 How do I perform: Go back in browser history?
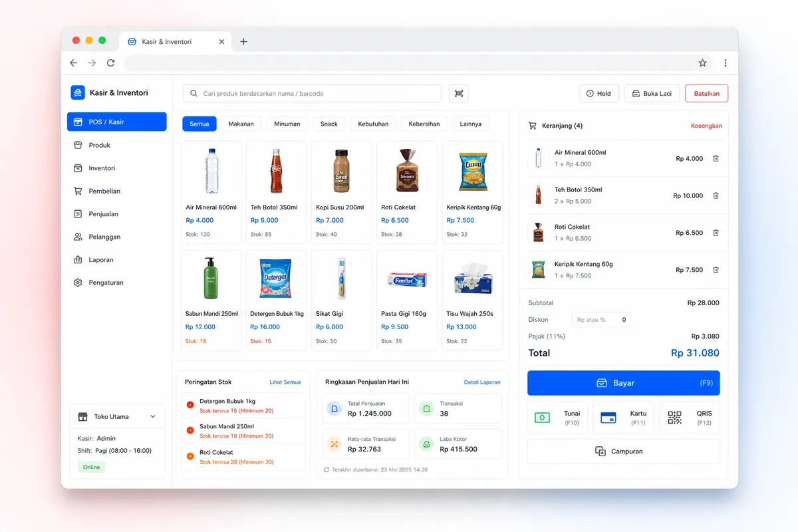[73, 63]
